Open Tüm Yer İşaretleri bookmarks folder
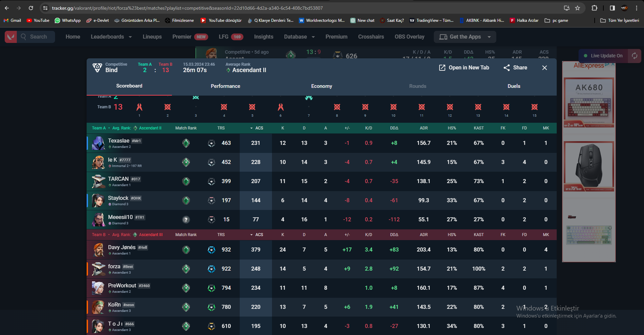 (x=619, y=20)
